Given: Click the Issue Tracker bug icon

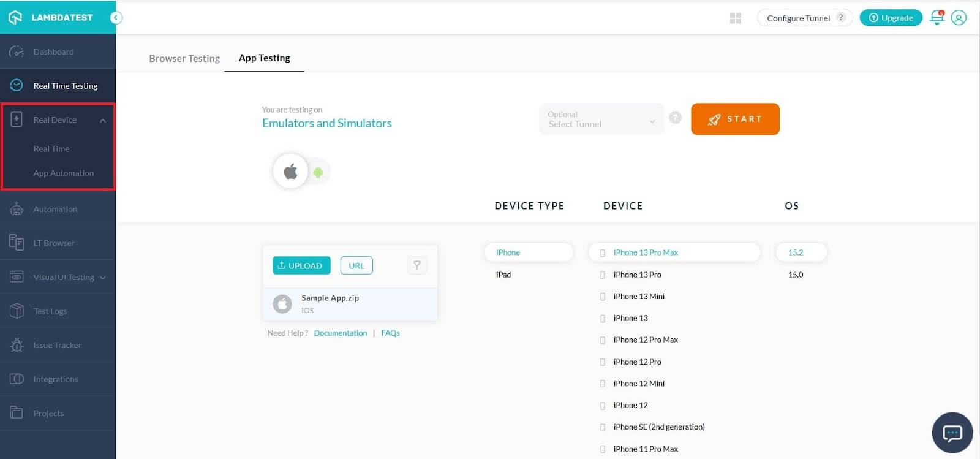Looking at the screenshot, I should pos(17,345).
